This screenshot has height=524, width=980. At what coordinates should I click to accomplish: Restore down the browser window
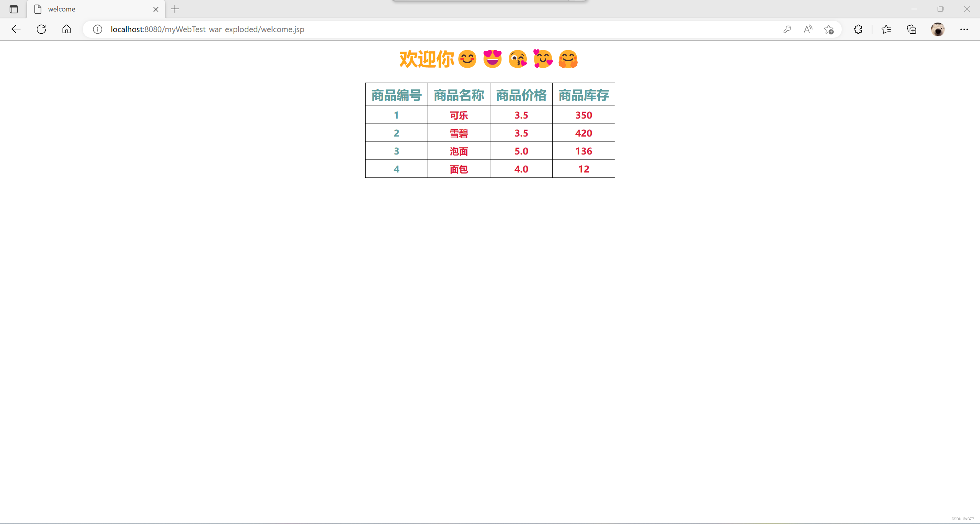coord(941,9)
